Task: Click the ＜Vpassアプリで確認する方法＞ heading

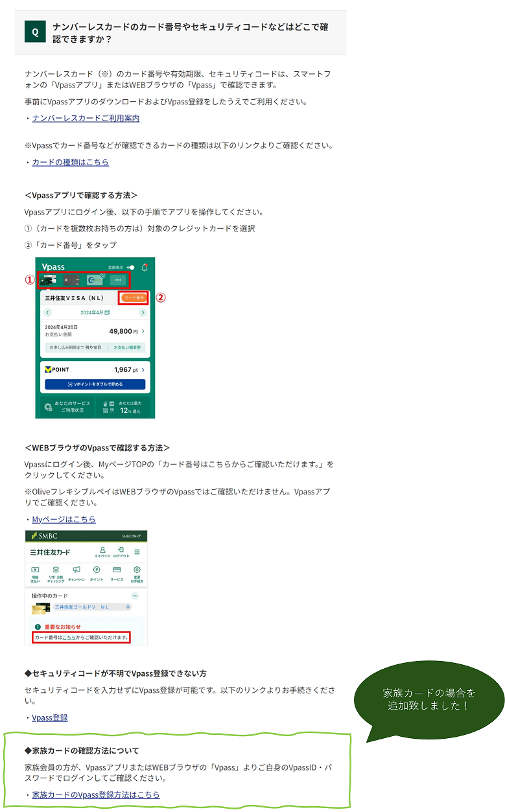Action: tap(81, 195)
